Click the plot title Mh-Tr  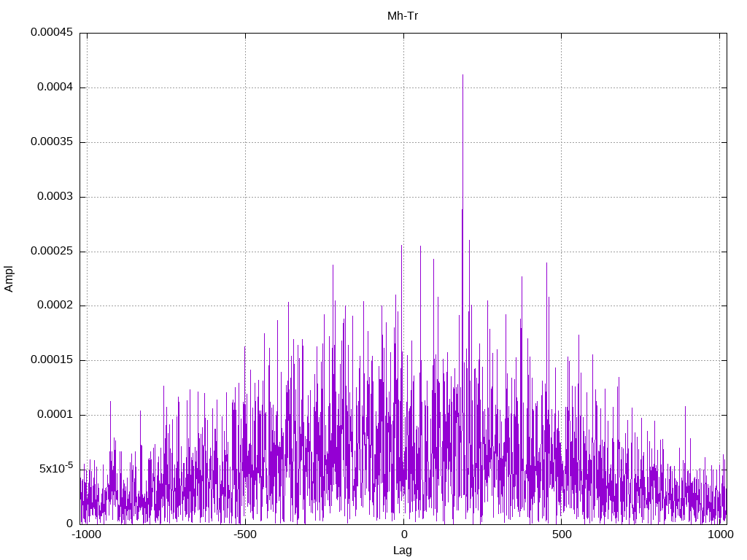point(403,16)
